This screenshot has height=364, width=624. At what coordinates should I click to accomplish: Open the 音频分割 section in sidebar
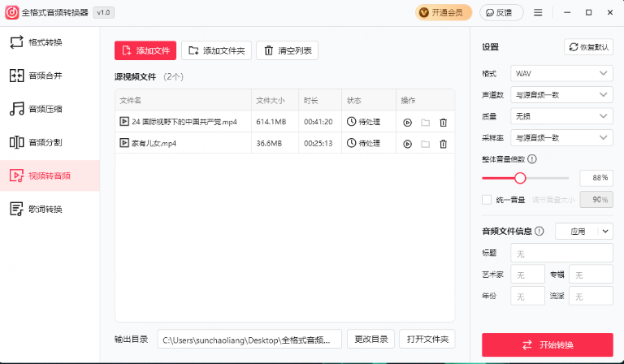50,142
